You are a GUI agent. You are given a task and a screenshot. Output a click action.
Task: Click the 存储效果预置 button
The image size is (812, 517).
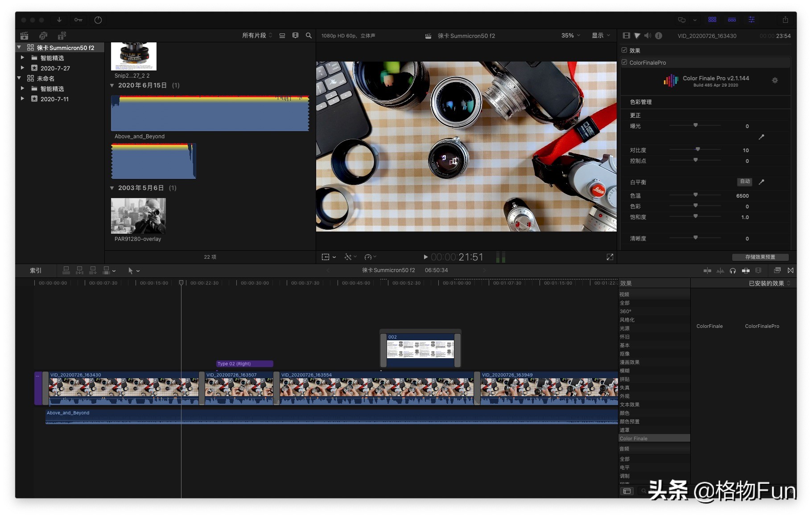pos(760,257)
